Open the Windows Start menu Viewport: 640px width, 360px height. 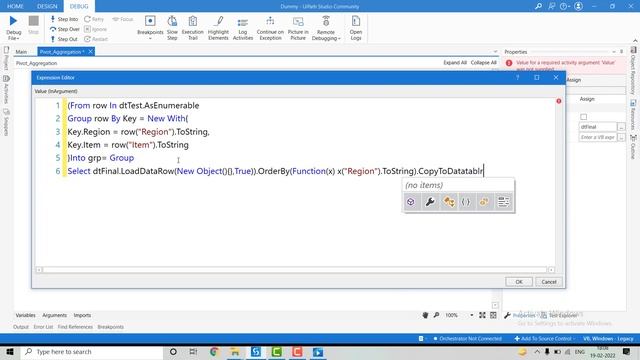point(10,352)
